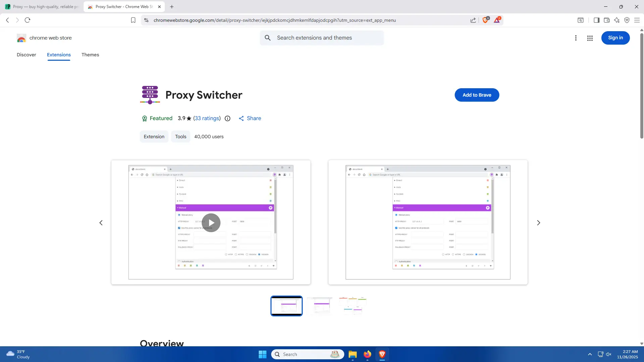
Task: Click the address bar URL
Action: (x=275, y=20)
